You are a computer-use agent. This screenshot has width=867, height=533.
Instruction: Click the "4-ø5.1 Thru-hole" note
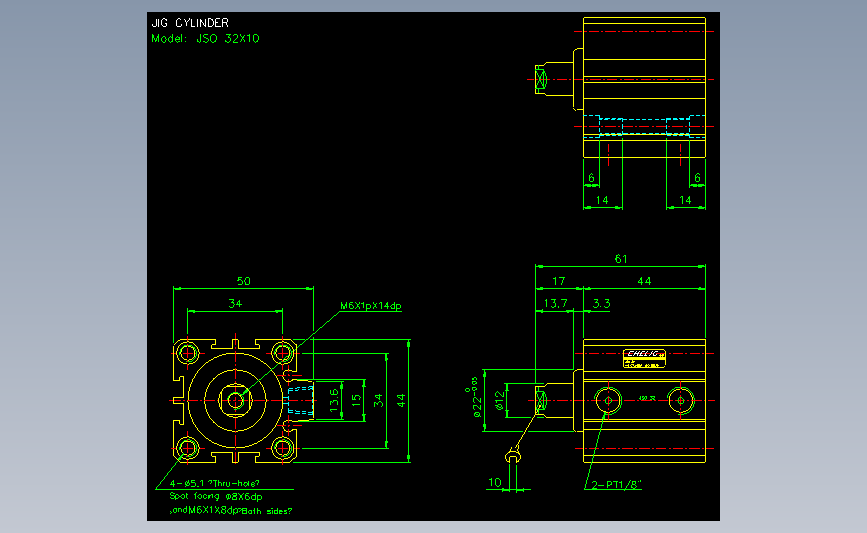(215, 483)
